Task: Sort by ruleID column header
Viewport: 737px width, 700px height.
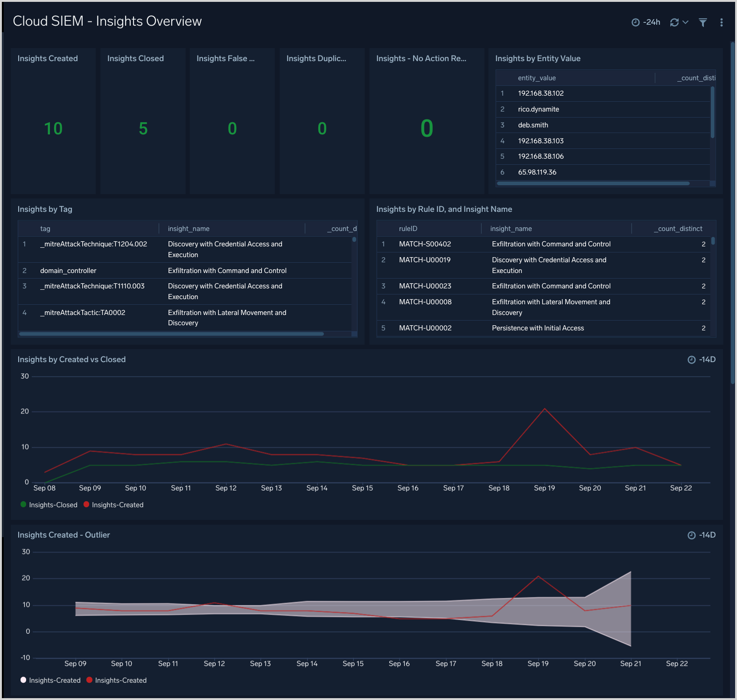Action: point(408,229)
